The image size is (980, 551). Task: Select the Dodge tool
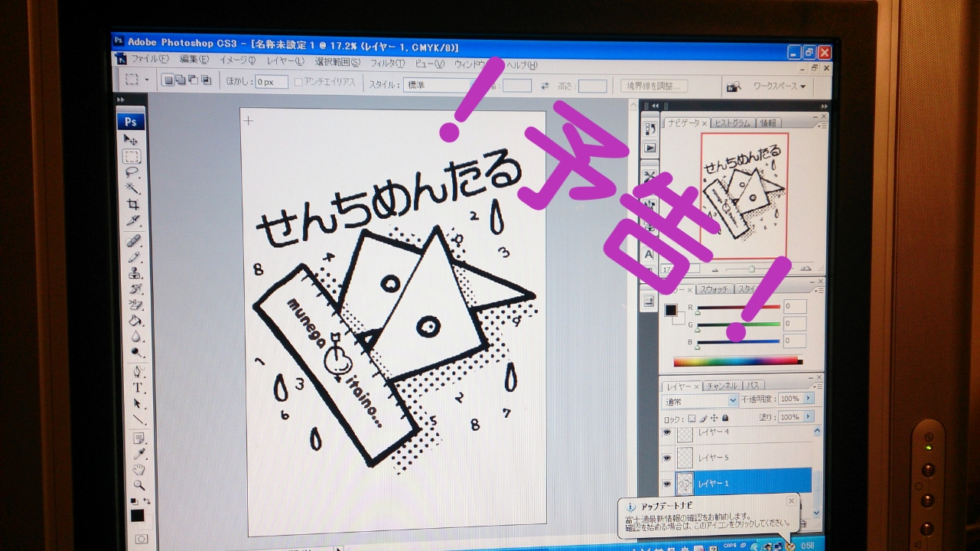point(138,353)
